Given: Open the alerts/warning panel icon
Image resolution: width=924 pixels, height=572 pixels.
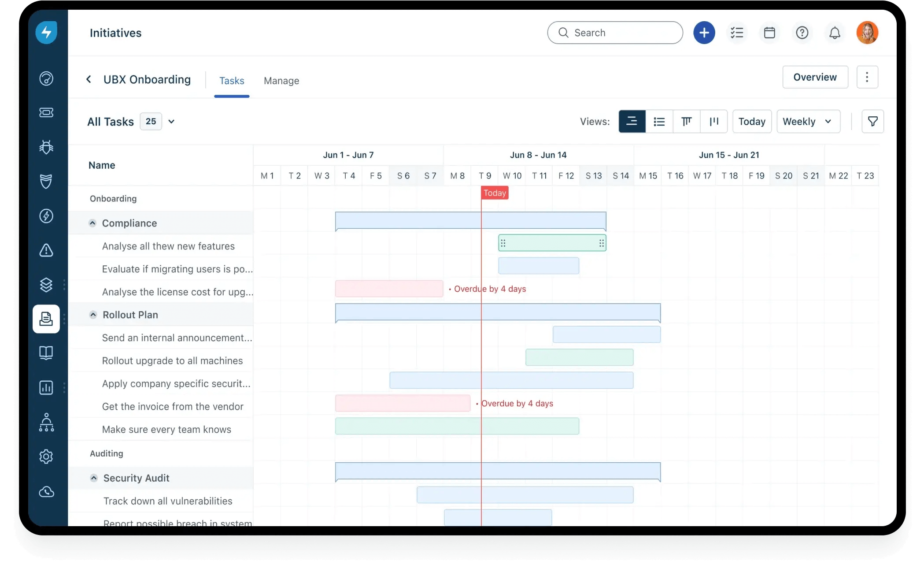Looking at the screenshot, I should [46, 250].
